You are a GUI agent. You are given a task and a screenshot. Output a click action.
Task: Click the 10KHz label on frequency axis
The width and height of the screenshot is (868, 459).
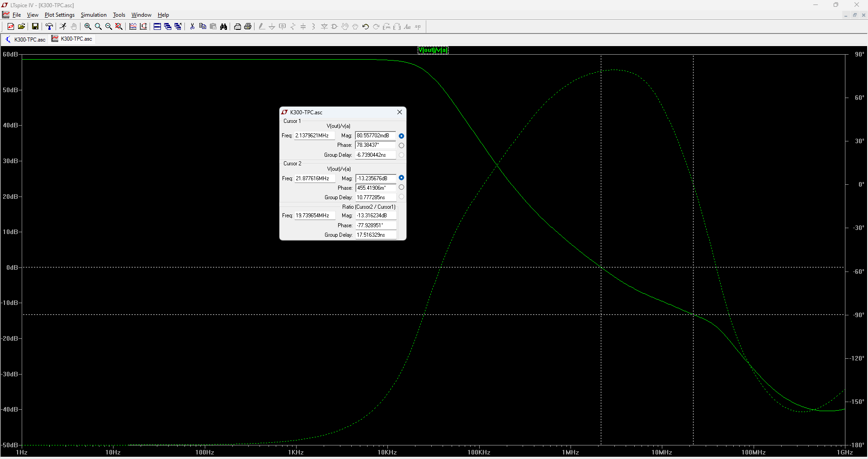point(387,452)
